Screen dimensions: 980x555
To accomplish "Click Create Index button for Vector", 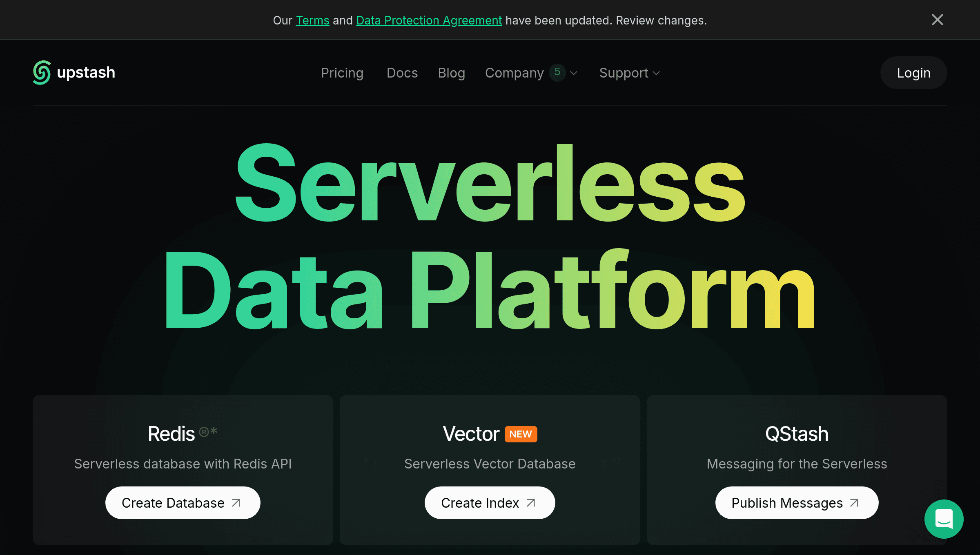I will [489, 502].
